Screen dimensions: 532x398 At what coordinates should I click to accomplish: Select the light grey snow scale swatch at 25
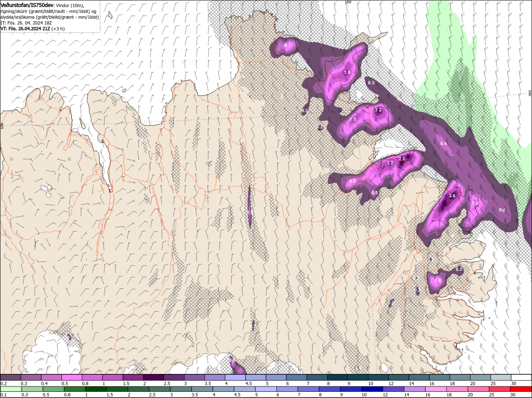[x=501, y=377]
